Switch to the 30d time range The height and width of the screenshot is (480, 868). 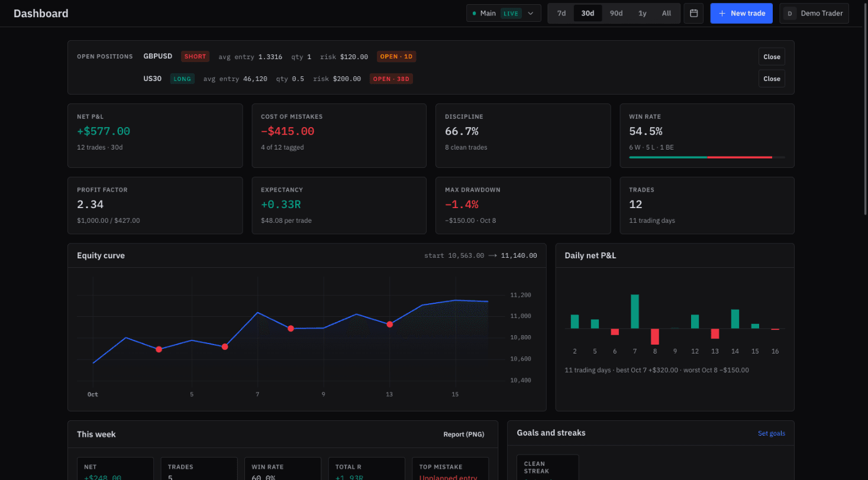588,13
